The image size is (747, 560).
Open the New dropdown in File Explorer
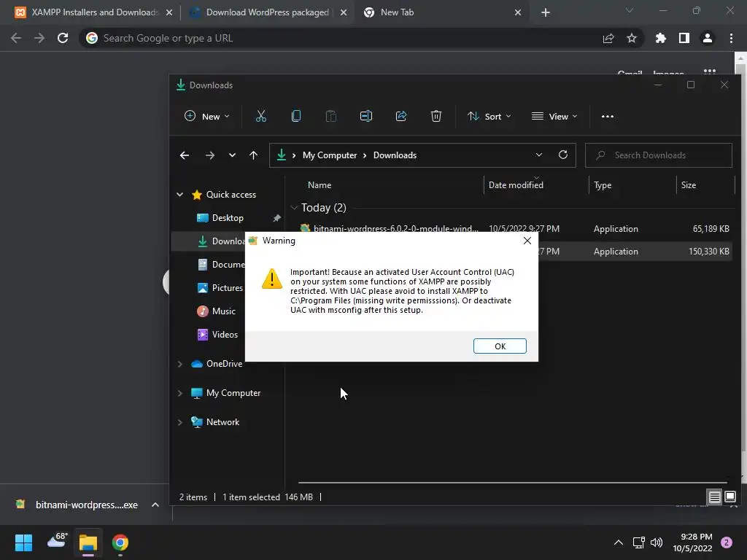[x=207, y=116]
